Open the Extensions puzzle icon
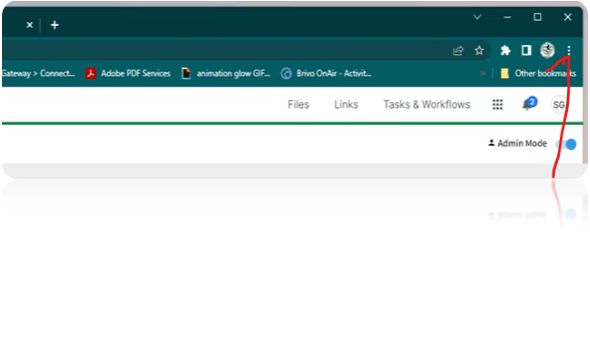Screen dimensions: 590x361 click(x=505, y=50)
